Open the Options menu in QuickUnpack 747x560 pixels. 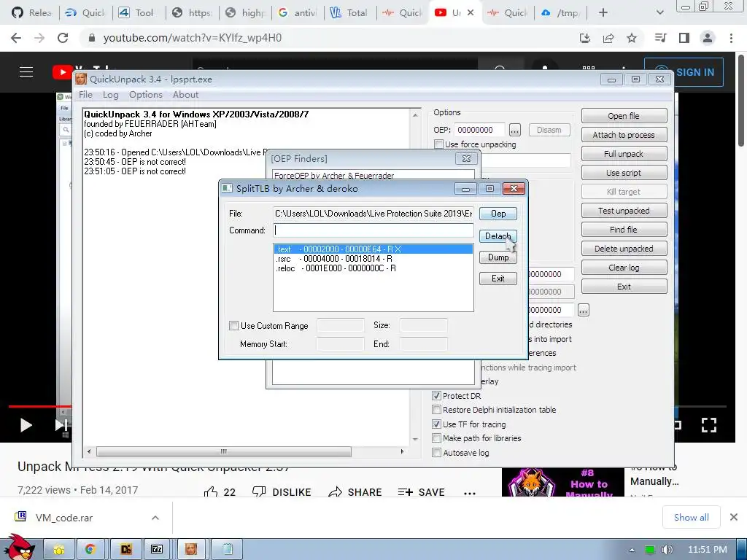[x=146, y=95]
